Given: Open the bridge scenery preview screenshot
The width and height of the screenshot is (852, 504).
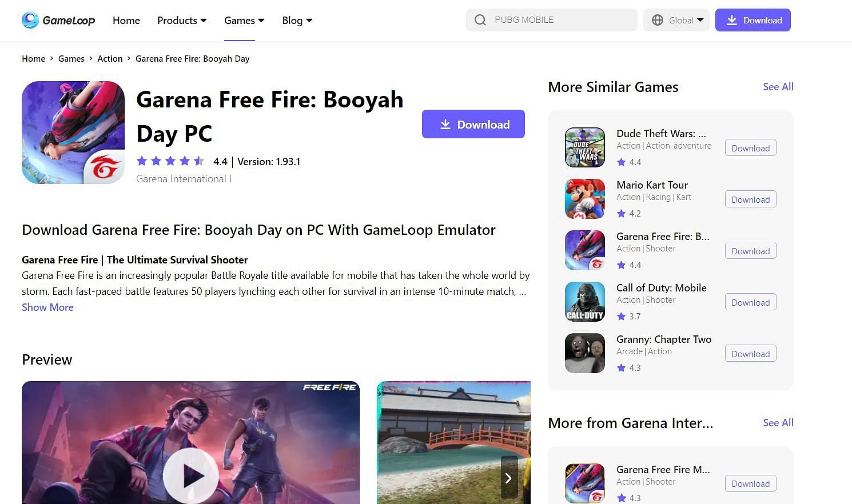Looking at the screenshot, I should tap(453, 442).
